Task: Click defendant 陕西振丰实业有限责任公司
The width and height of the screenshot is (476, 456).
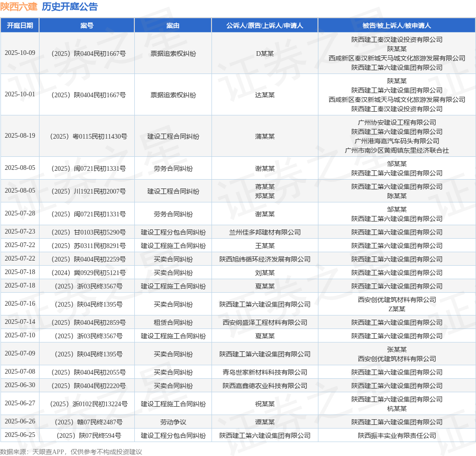Action: coord(397,436)
